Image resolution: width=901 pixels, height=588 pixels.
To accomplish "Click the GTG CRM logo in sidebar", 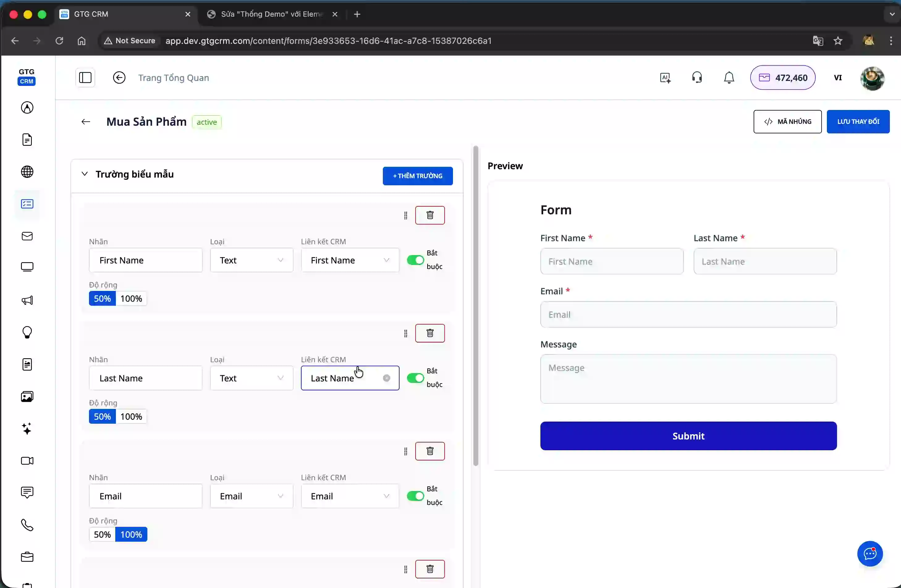I will click(x=27, y=76).
